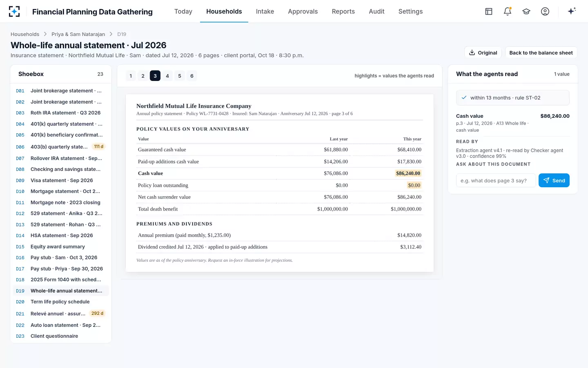Go to Households breadcrumb link

pos(25,34)
